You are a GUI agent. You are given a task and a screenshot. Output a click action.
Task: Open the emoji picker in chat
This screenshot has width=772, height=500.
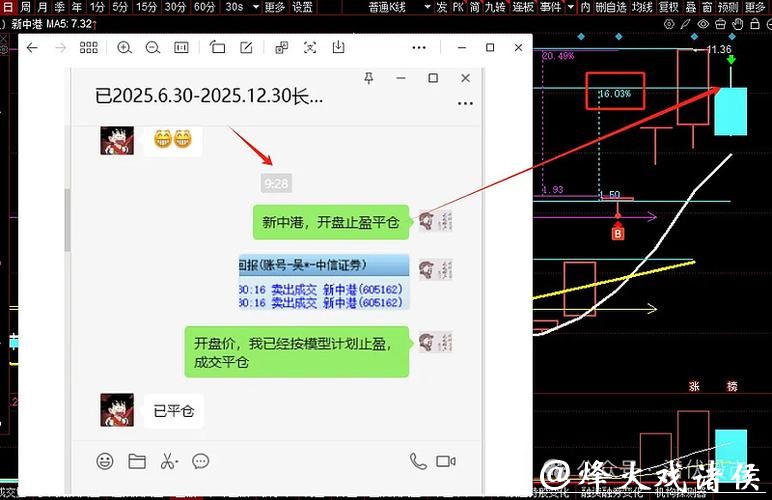click(105, 462)
